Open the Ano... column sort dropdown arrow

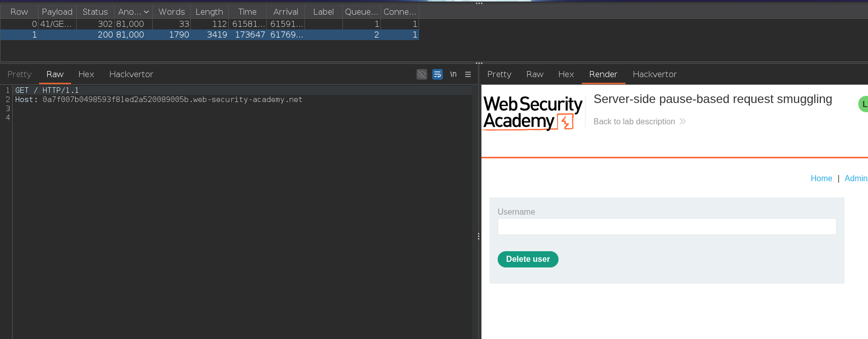(x=146, y=12)
